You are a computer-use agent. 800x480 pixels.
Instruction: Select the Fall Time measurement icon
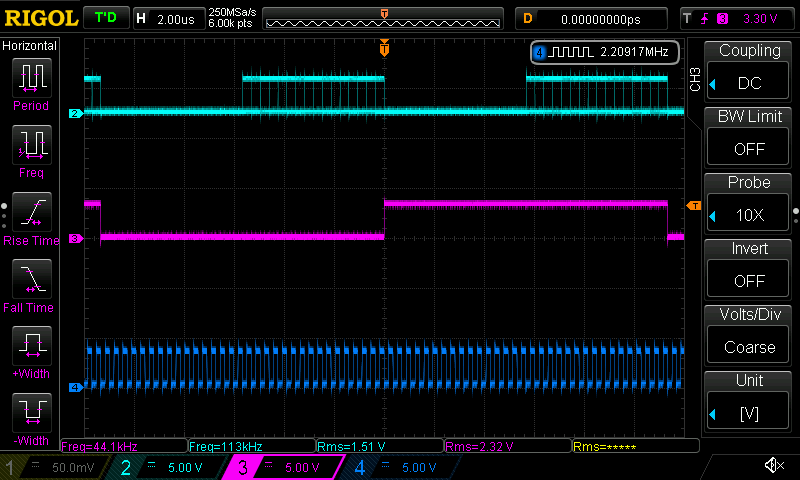click(32, 279)
